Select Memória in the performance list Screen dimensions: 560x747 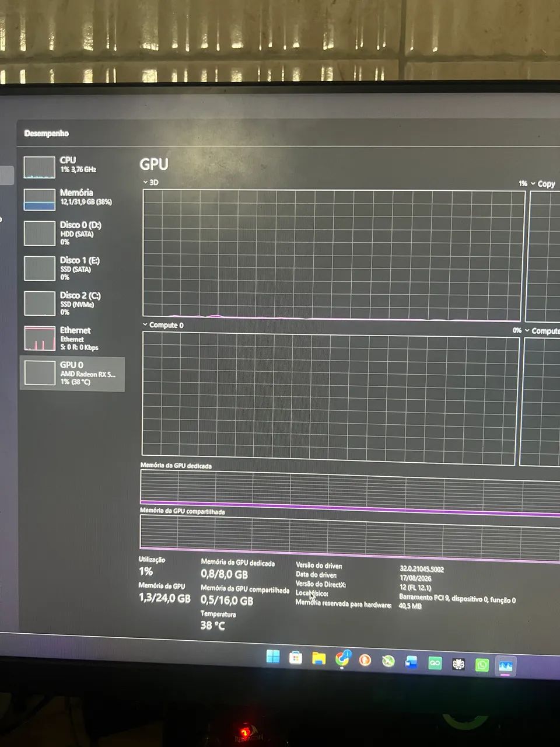tap(72, 199)
